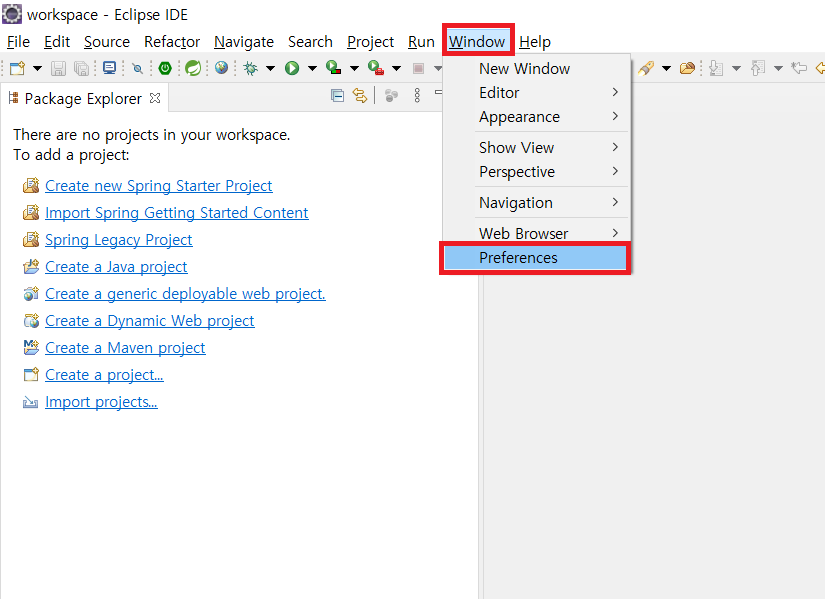Click the pen-shaped toolbar icon
The height and width of the screenshot is (599, 825).
point(646,68)
